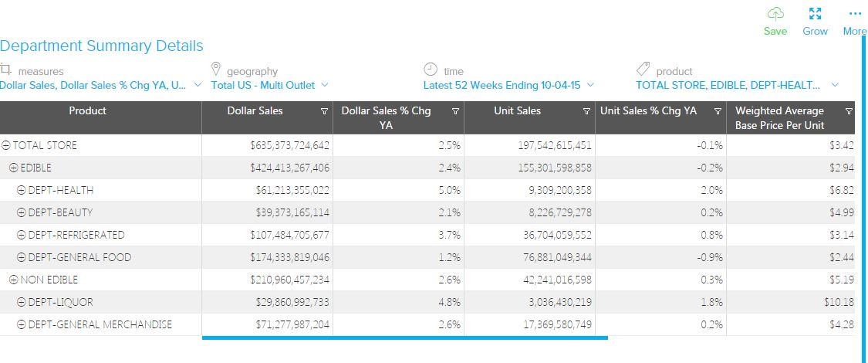The width and height of the screenshot is (868, 363).
Task: Toggle the DEPT-LIQUOR row expander
Action: 22,302
